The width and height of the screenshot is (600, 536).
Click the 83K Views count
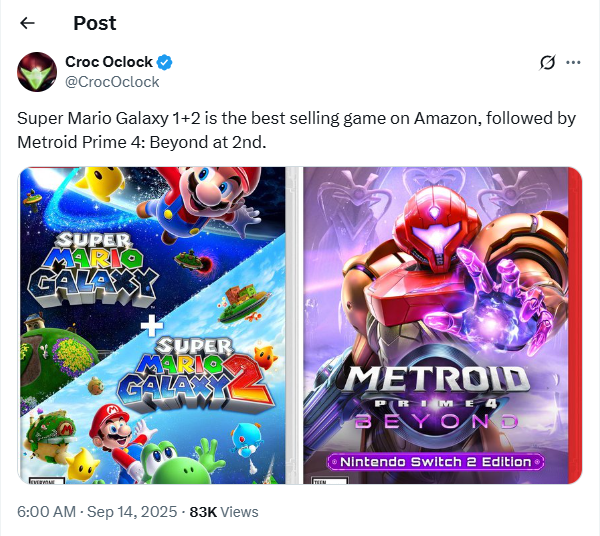(223, 511)
